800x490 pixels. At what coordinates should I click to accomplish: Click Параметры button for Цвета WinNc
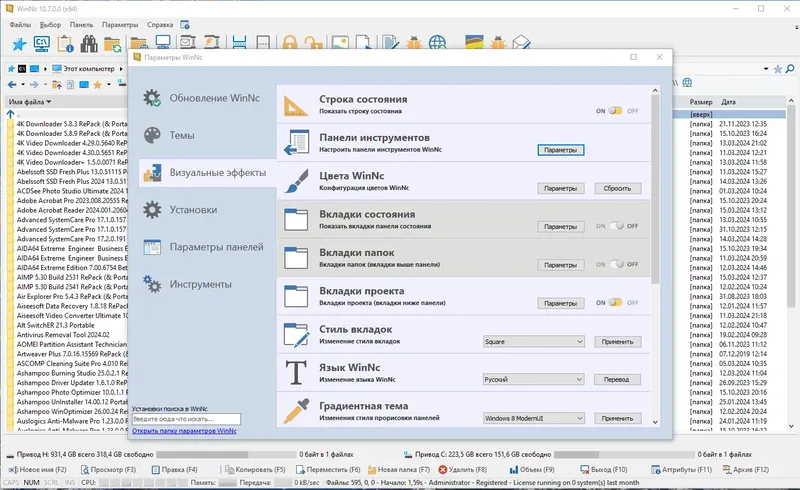(x=560, y=188)
